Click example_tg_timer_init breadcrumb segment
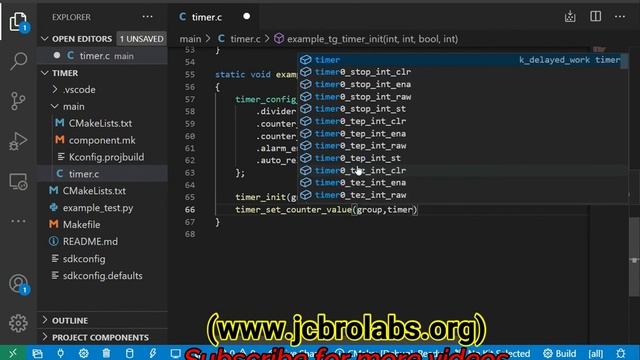 tap(372, 39)
